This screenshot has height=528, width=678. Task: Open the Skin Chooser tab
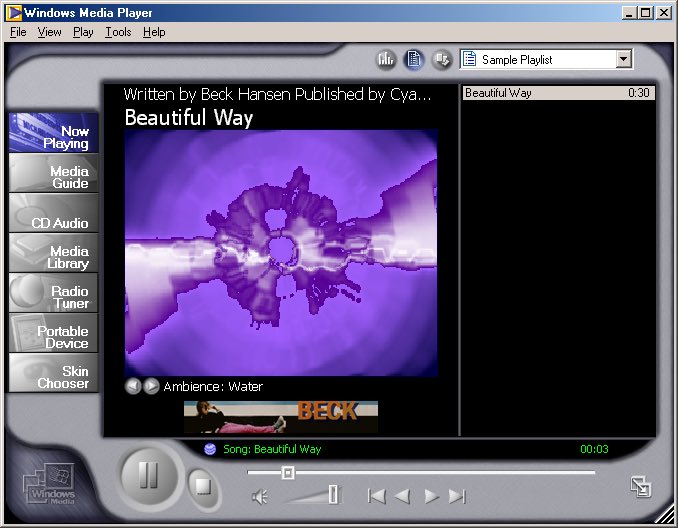point(53,373)
